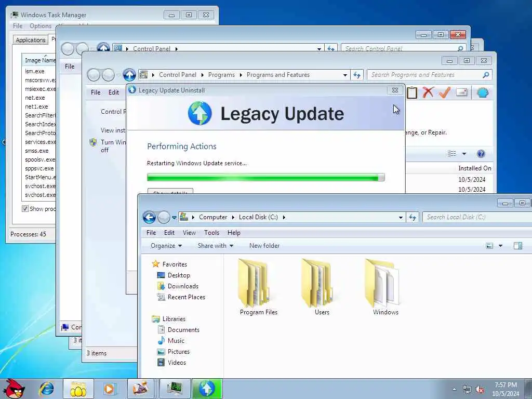Open the view options dropdown in Local Disk window

click(x=500, y=246)
